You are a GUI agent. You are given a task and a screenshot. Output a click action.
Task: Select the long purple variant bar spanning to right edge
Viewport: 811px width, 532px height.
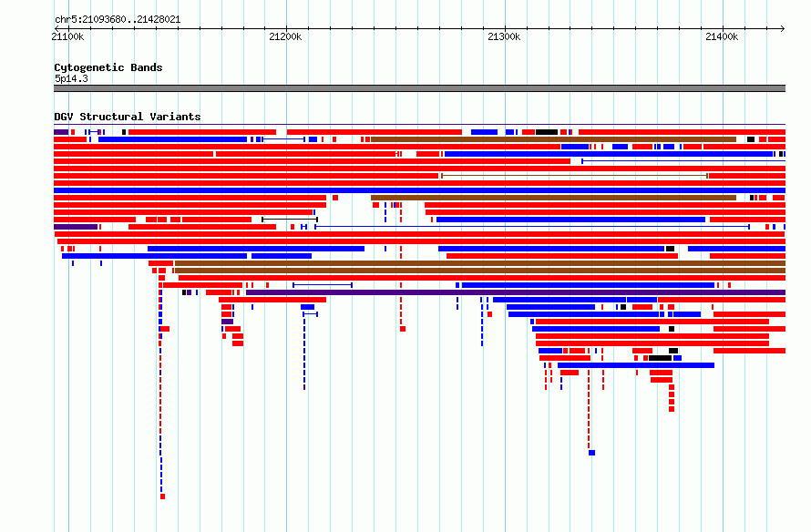[516, 292]
